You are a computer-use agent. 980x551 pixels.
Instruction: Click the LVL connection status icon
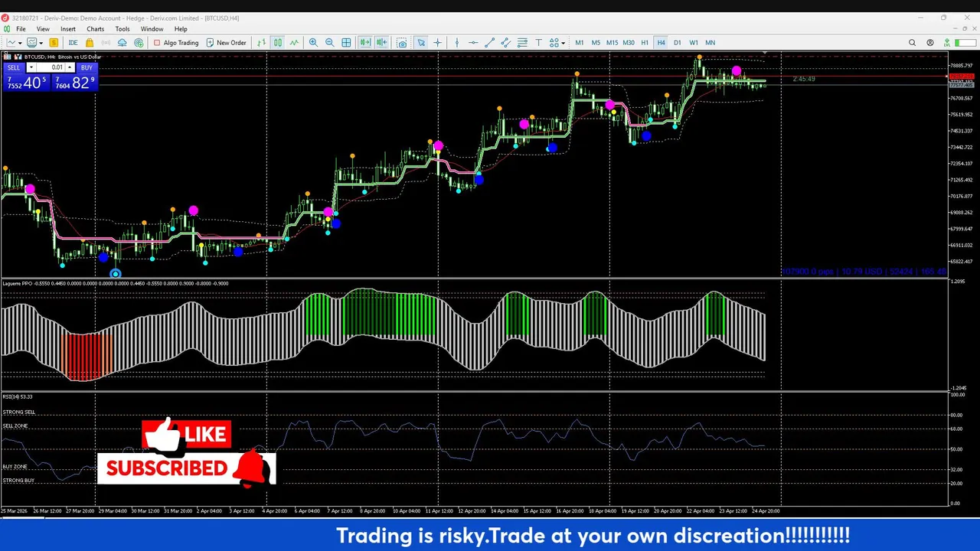947,43
